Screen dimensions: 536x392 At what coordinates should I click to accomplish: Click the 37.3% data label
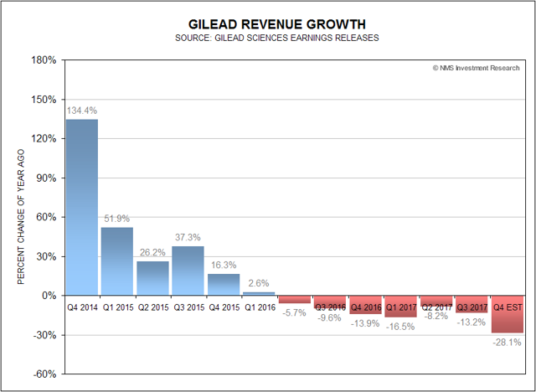pyautogui.click(x=188, y=238)
